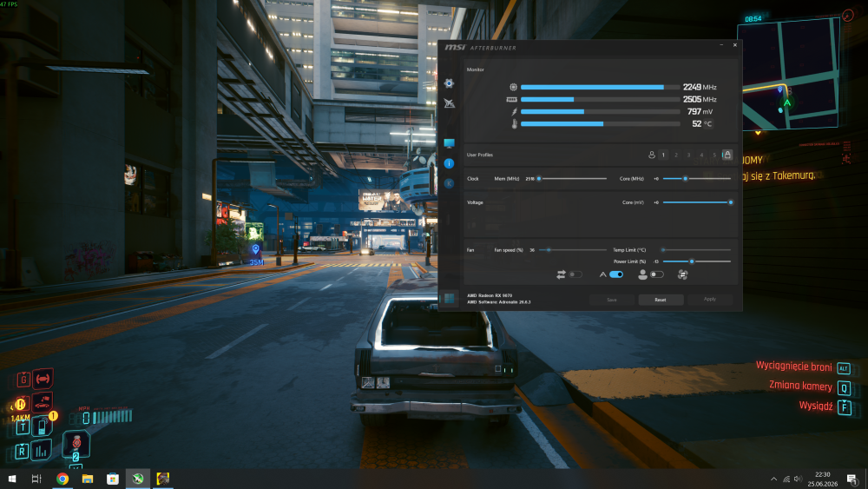Minimize the Afterburner window
The image size is (868, 489).
pyautogui.click(x=721, y=45)
